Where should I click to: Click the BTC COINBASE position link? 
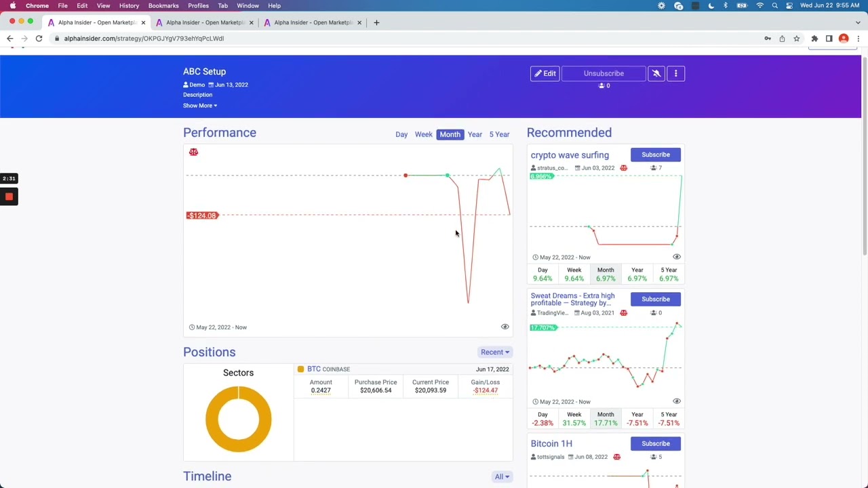point(328,369)
